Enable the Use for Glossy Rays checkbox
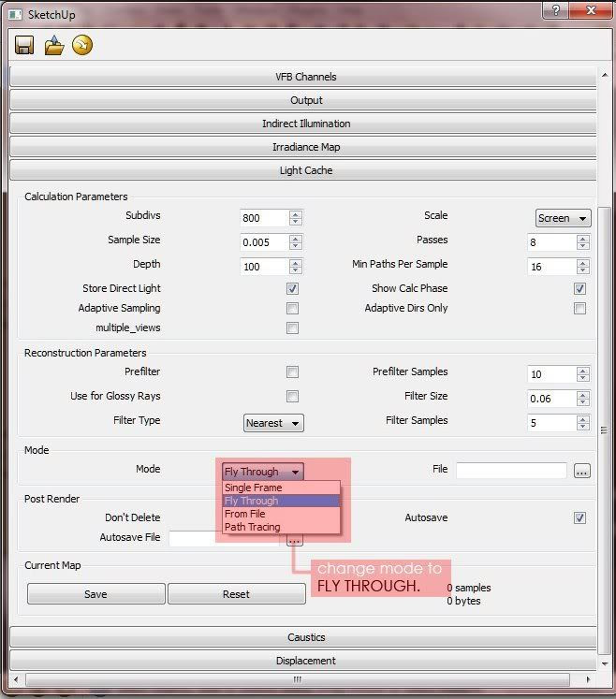 tap(292, 397)
